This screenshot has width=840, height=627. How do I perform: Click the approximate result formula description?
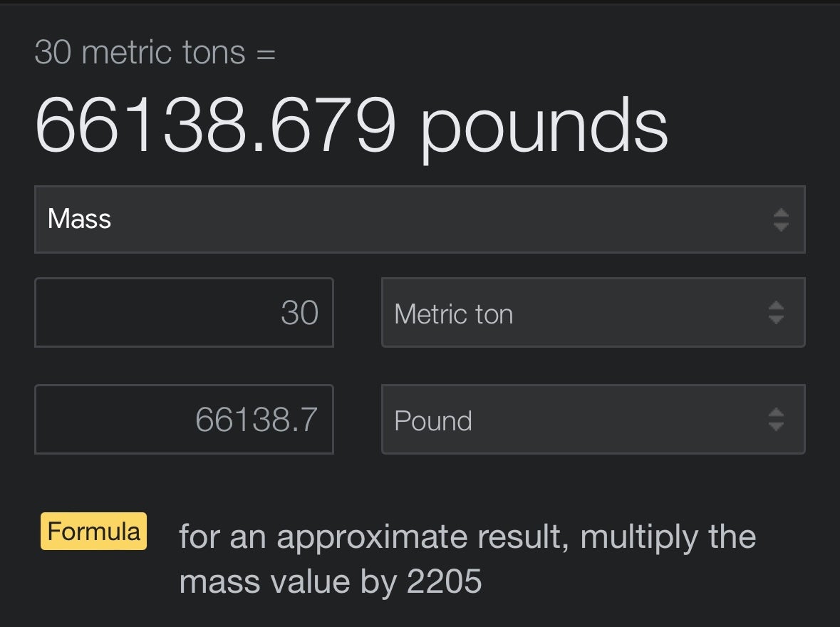[467, 559]
